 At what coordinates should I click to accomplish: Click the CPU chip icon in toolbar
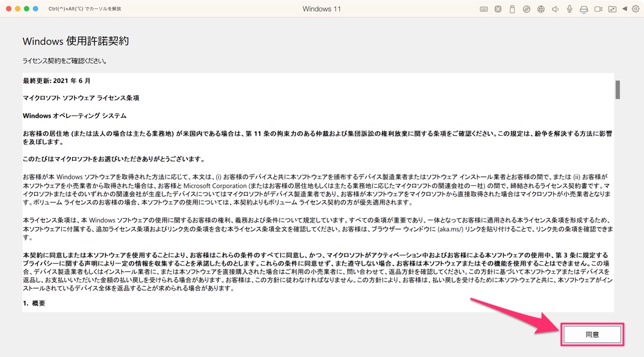point(498,9)
